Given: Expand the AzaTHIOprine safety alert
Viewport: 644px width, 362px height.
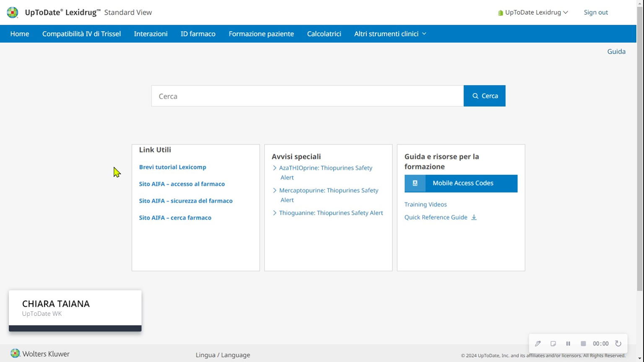Looking at the screenshot, I should coord(275,168).
